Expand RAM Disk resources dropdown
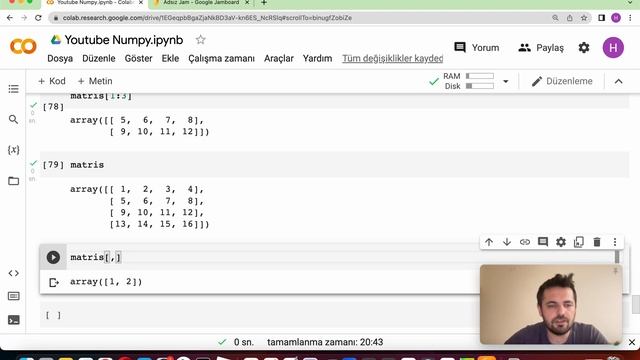 [506, 81]
